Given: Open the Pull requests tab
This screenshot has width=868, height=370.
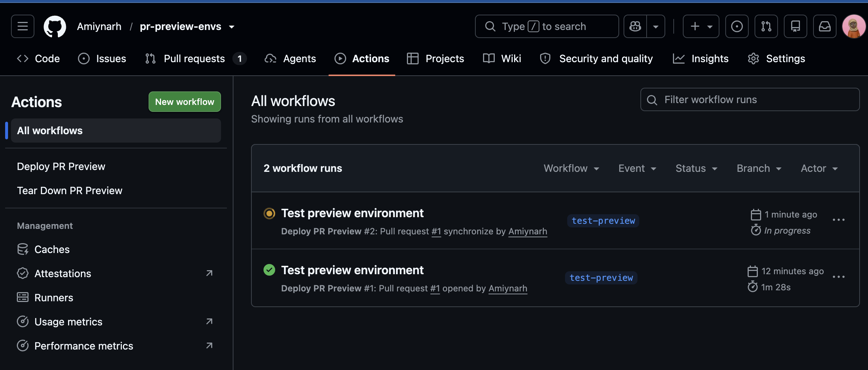Looking at the screenshot, I should coord(196,58).
